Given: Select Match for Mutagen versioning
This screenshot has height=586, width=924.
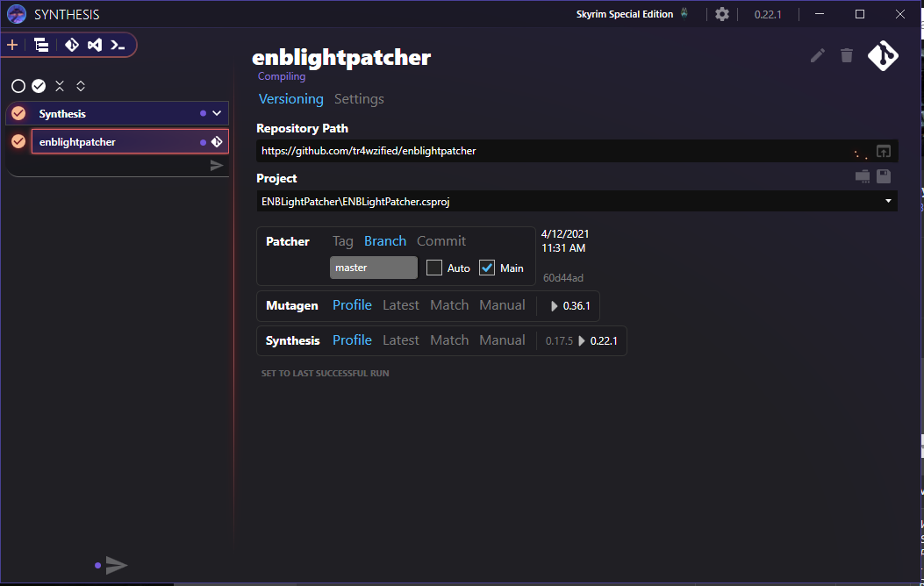Looking at the screenshot, I should (x=449, y=305).
